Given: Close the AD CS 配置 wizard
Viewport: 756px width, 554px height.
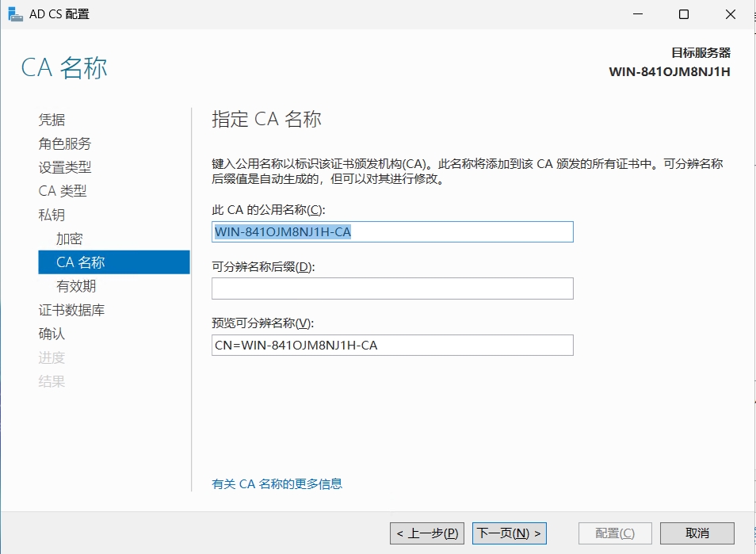Looking at the screenshot, I should [731, 14].
